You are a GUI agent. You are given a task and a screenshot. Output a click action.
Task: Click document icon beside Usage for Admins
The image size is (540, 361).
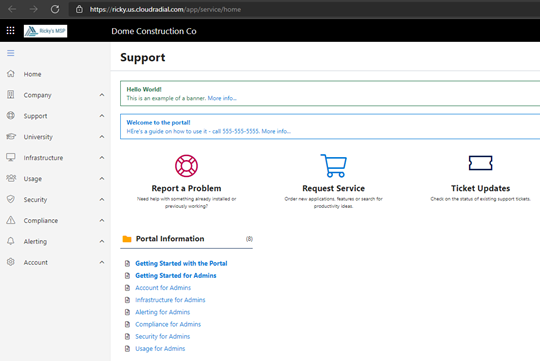(127, 349)
